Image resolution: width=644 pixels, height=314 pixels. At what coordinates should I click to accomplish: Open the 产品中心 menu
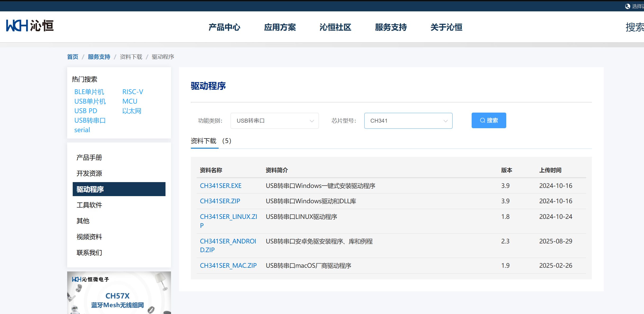pyautogui.click(x=224, y=27)
